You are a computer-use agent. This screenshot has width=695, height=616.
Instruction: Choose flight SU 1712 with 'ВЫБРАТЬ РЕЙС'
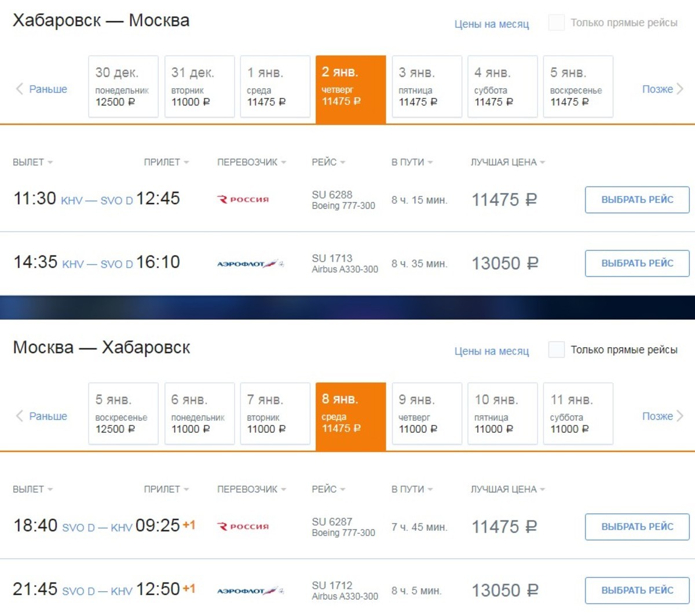point(637,591)
